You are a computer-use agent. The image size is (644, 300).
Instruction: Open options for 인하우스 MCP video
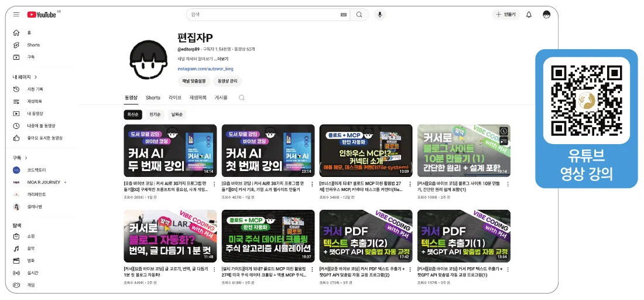pos(409,184)
